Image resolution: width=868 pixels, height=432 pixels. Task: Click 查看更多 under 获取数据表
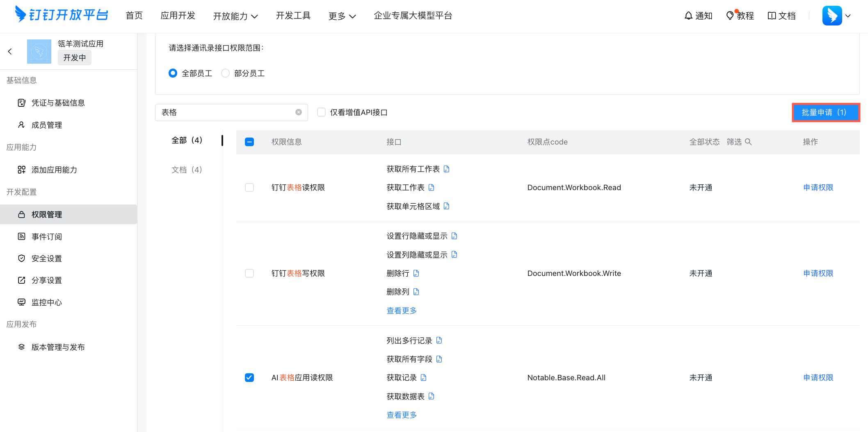point(402,415)
